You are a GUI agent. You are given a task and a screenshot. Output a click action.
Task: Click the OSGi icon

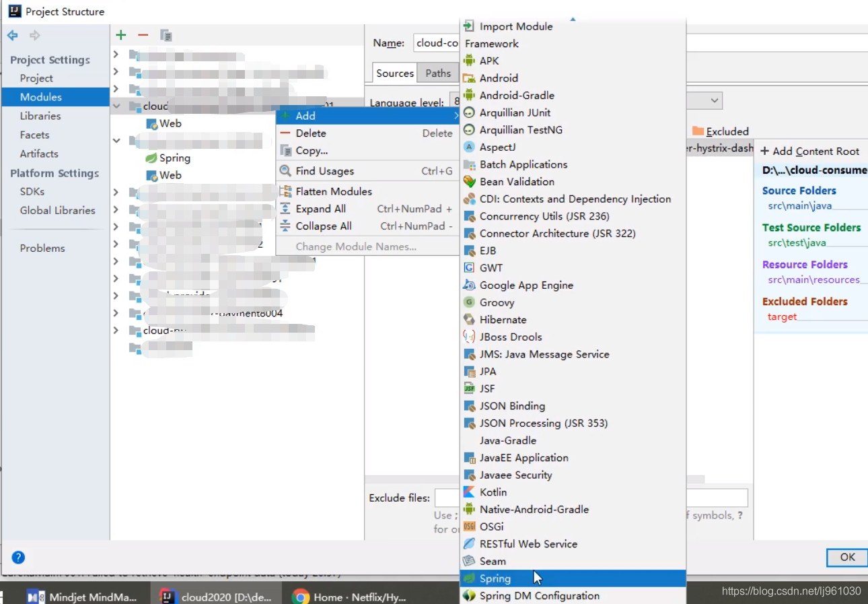pos(469,527)
